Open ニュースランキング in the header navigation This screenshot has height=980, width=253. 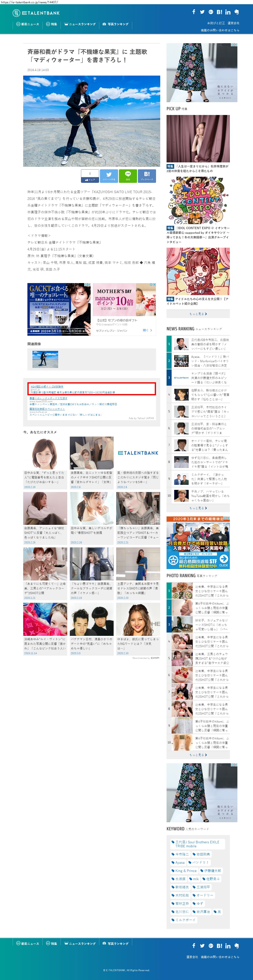[x=80, y=24]
